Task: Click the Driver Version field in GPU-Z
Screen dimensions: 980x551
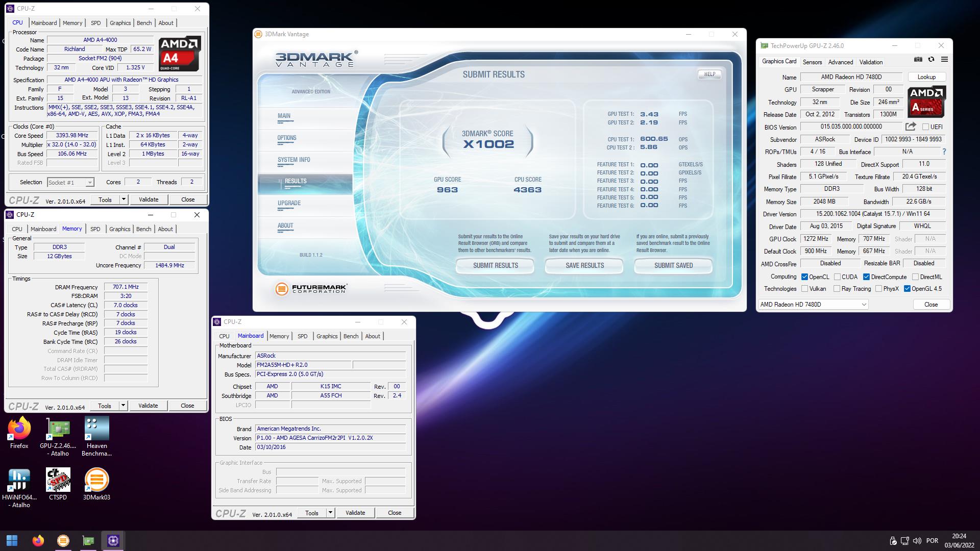Action: [x=873, y=214]
